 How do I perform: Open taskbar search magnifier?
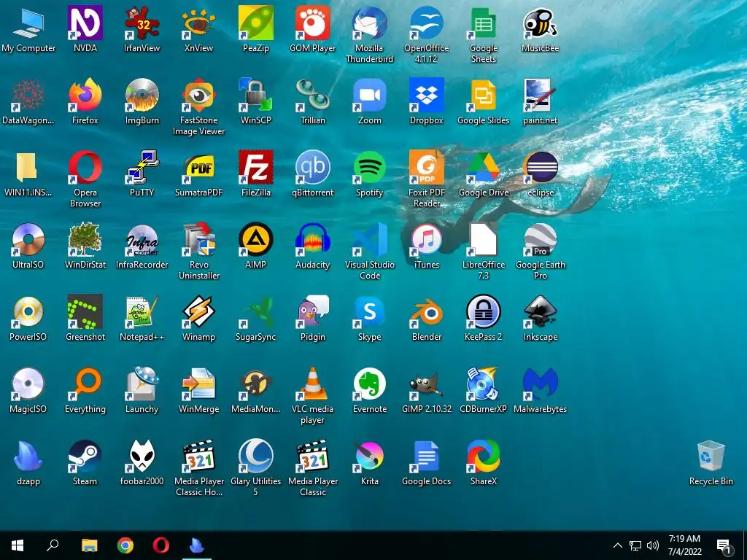point(53,545)
